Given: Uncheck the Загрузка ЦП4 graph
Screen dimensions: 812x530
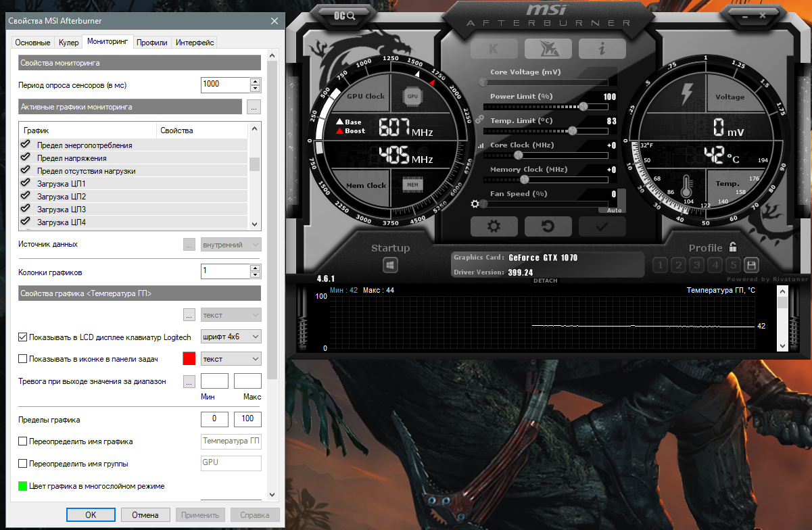Looking at the screenshot, I should [x=26, y=222].
